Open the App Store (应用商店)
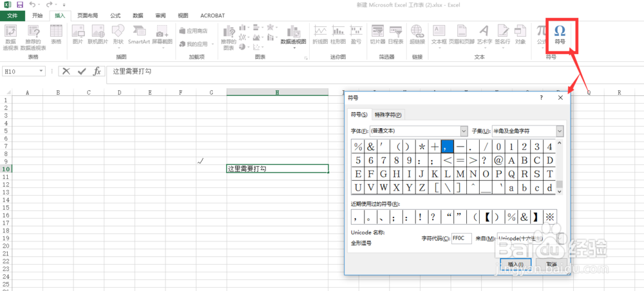This screenshot has width=644, height=291. pyautogui.click(x=193, y=31)
